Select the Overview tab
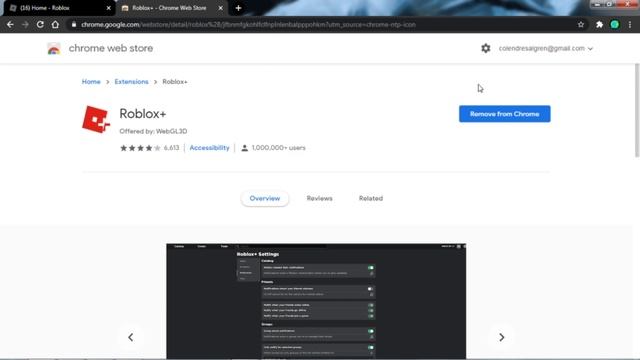The image size is (640, 360). coord(265,198)
